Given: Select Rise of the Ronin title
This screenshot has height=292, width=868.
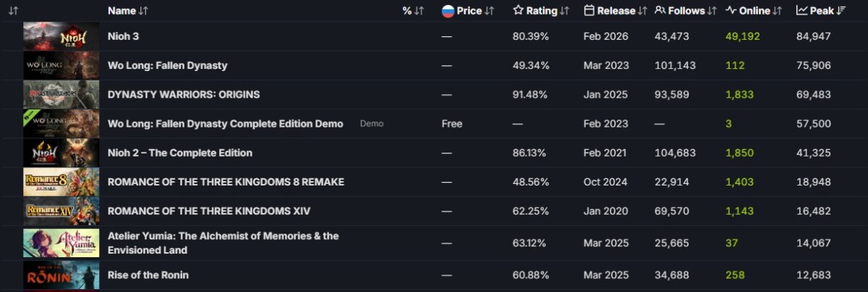Looking at the screenshot, I should pyautogui.click(x=148, y=275).
